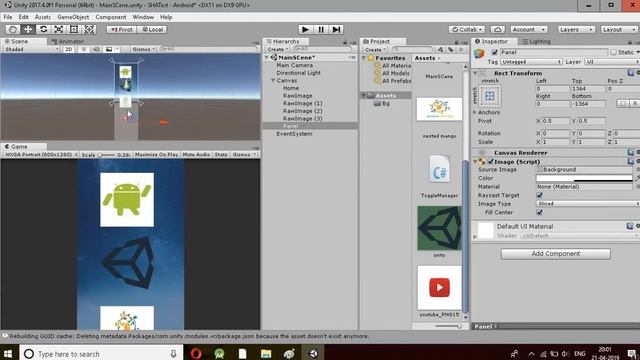Open the Assets menu
The height and width of the screenshot is (360, 640).
point(42,17)
